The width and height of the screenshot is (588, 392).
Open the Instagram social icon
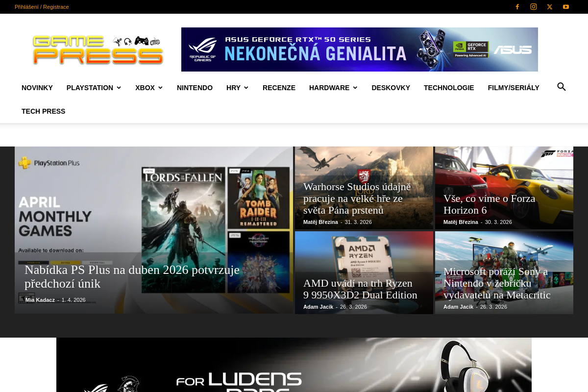click(x=534, y=7)
